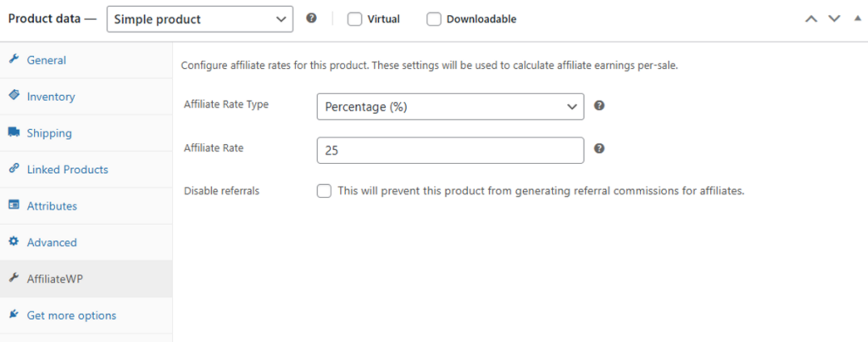
Task: Open the Affiliate Rate Type dropdown
Action: coord(450,106)
